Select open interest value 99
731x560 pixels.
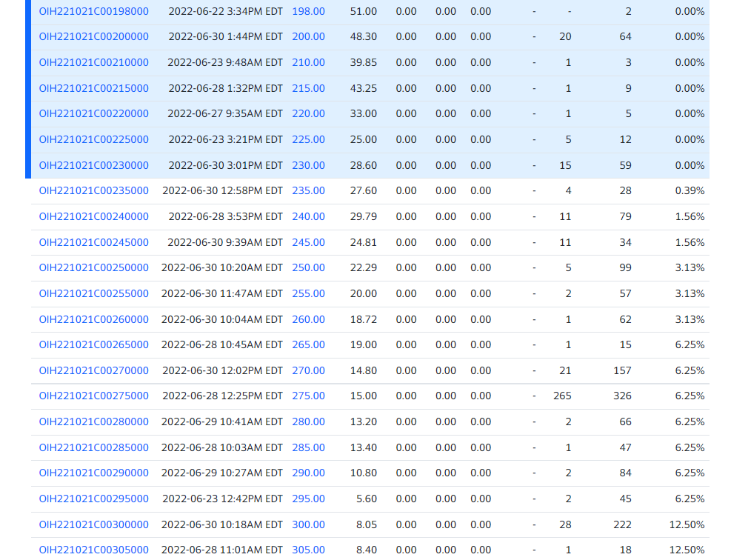coord(626,267)
